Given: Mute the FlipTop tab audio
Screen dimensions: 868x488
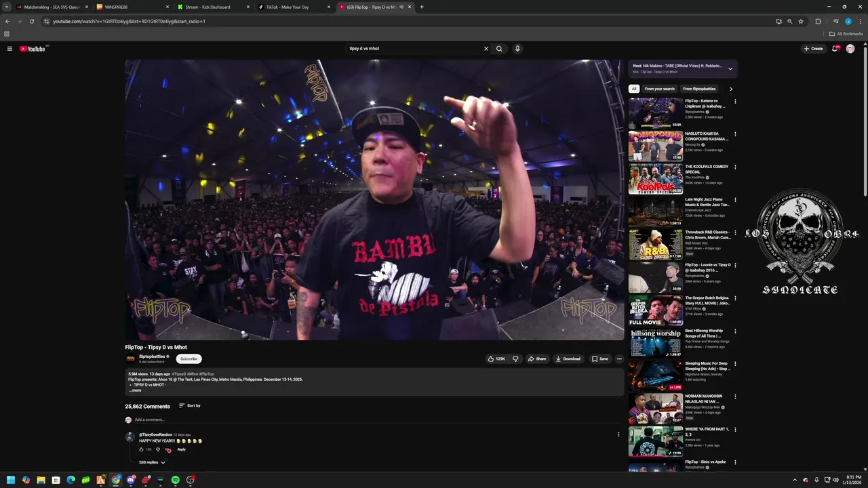Looking at the screenshot, I should 401,7.
